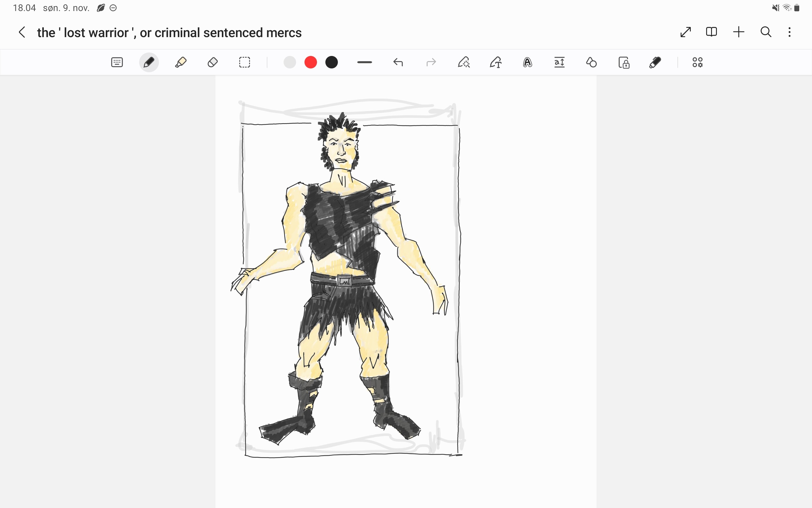The image size is (812, 508).
Task: Open the straighten text alignment tool
Action: (x=559, y=63)
